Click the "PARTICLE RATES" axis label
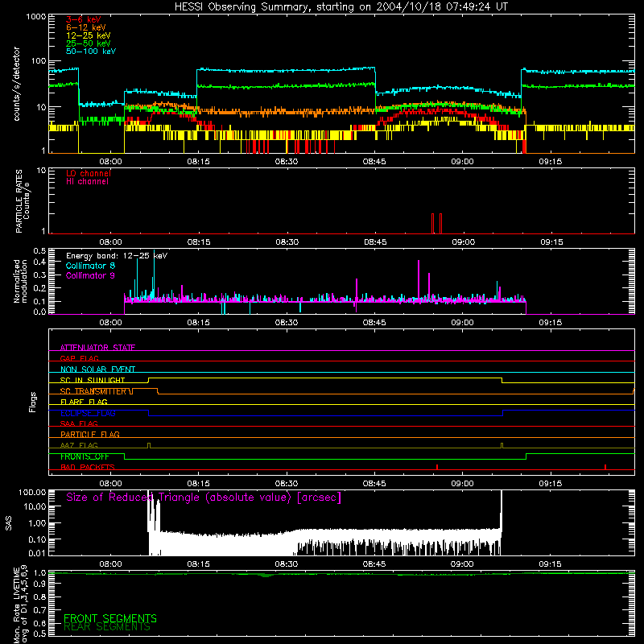Image resolution: width=644 pixels, height=644 pixels. 19,201
